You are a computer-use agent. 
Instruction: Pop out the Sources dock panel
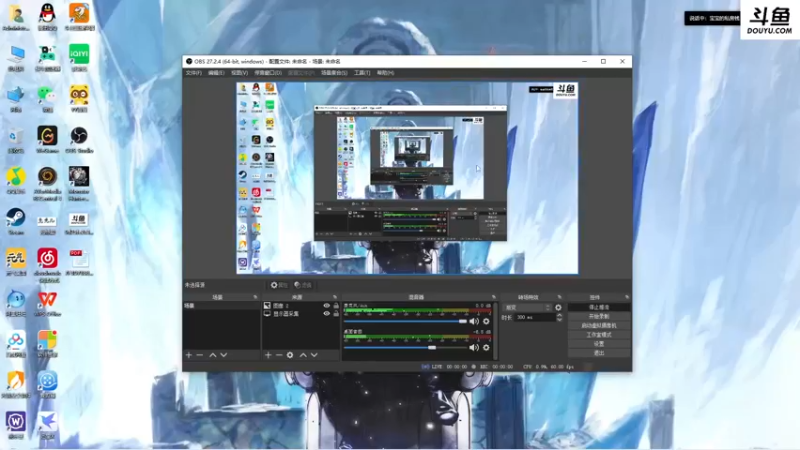[335, 297]
